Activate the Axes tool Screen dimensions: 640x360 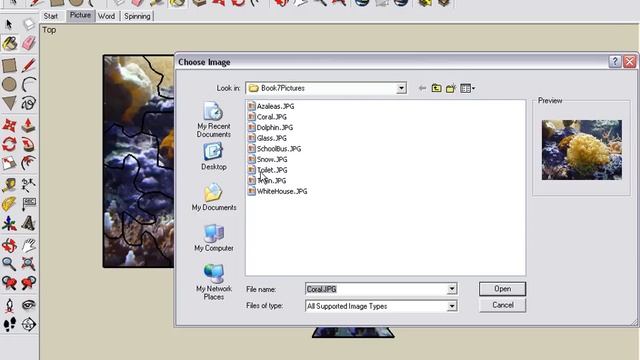9,223
